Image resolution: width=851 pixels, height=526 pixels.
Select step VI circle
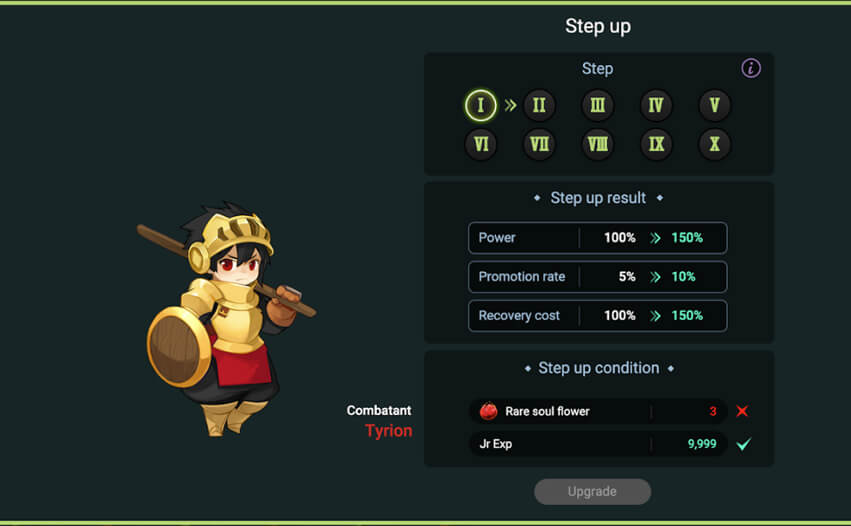pyautogui.click(x=481, y=144)
